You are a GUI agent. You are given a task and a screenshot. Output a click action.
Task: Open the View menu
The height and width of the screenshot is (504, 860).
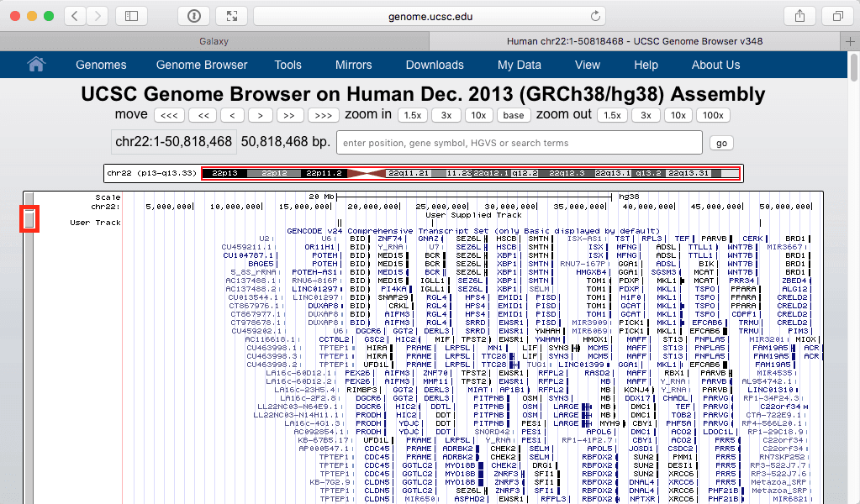(587, 65)
